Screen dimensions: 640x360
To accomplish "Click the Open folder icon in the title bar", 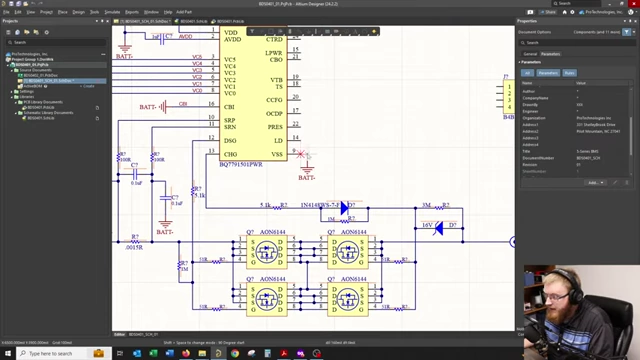I will click(25, 3).
